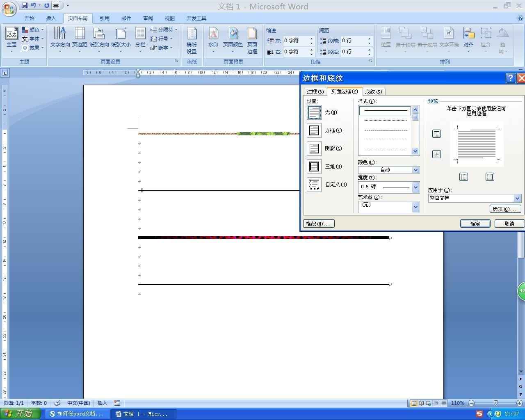Select 三维 3-D border setting
The width and height of the screenshot is (525, 420).
(x=314, y=167)
